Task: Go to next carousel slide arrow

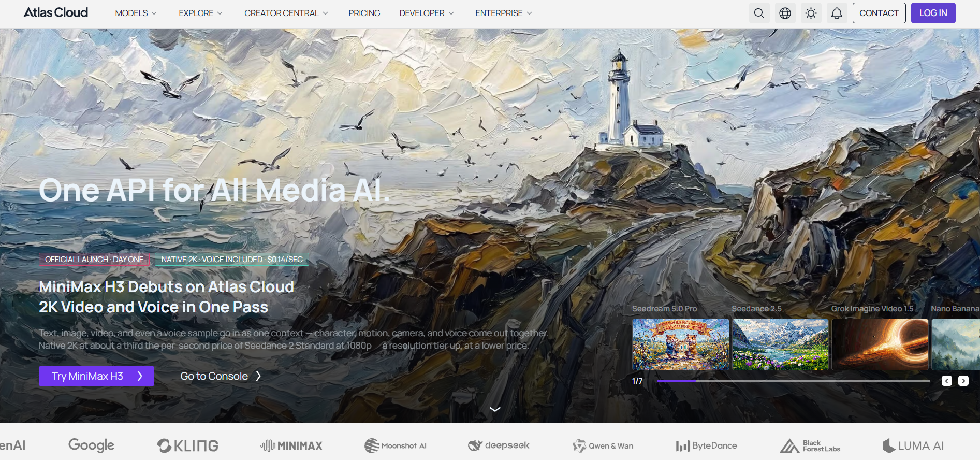Action: [x=963, y=381]
